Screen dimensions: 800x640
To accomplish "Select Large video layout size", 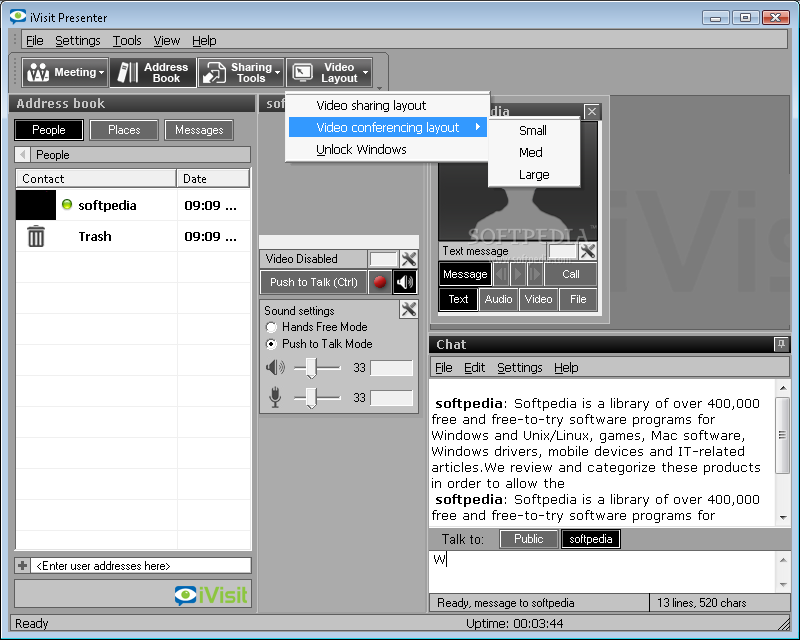I will click(x=534, y=175).
